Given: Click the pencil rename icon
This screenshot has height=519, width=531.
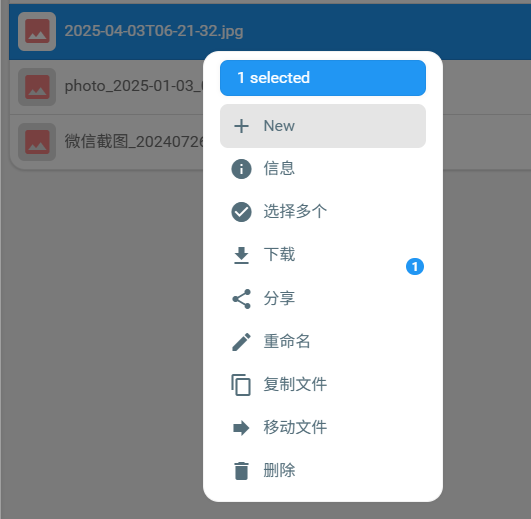Looking at the screenshot, I should (241, 342).
